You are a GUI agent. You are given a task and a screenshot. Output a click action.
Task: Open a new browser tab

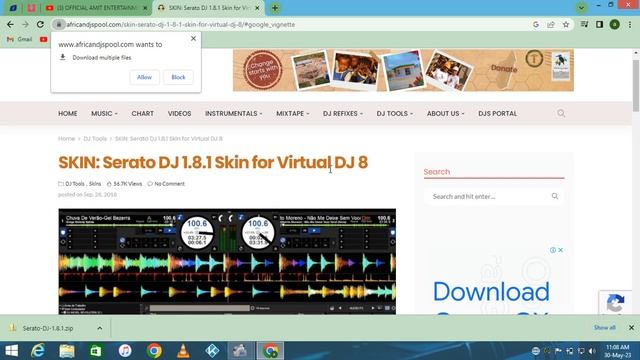[275, 8]
